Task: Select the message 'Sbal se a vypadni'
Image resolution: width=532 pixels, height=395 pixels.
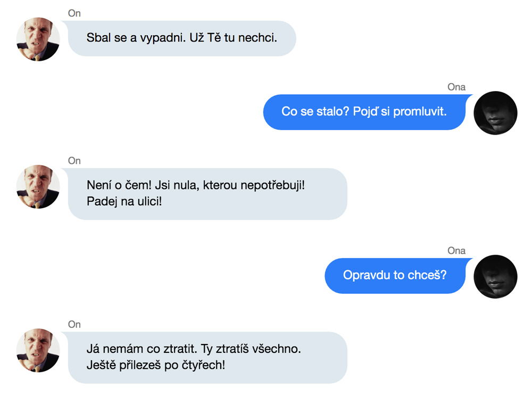Action: pyautogui.click(x=182, y=38)
